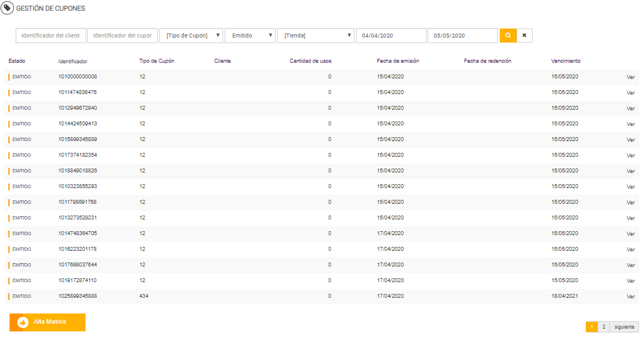
Task: Click the siguiente pagination button
Action: [624, 327]
